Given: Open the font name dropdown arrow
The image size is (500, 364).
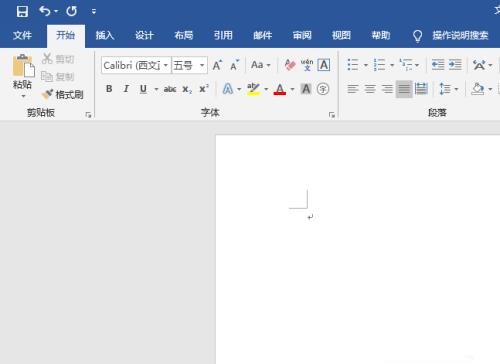Looking at the screenshot, I should [166, 65].
